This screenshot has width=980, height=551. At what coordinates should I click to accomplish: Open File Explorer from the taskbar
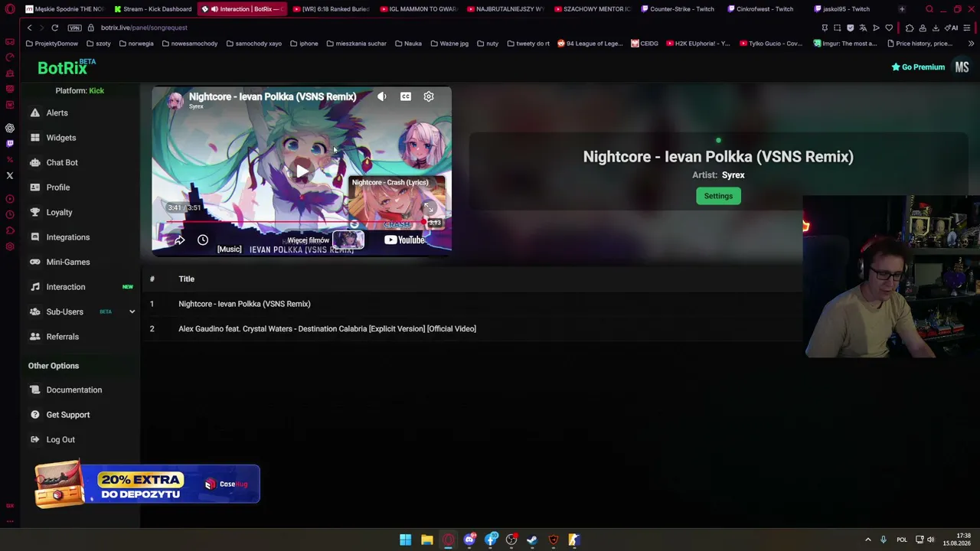pos(426,540)
